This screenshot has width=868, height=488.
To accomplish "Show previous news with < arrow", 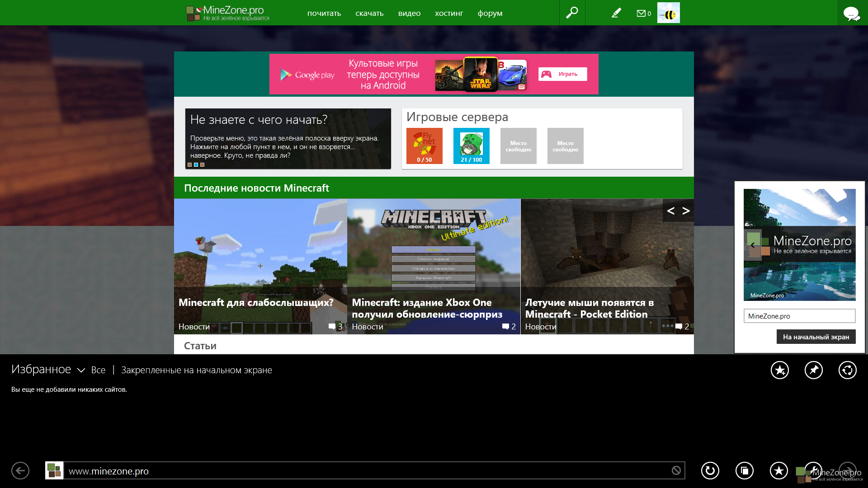I will [671, 211].
